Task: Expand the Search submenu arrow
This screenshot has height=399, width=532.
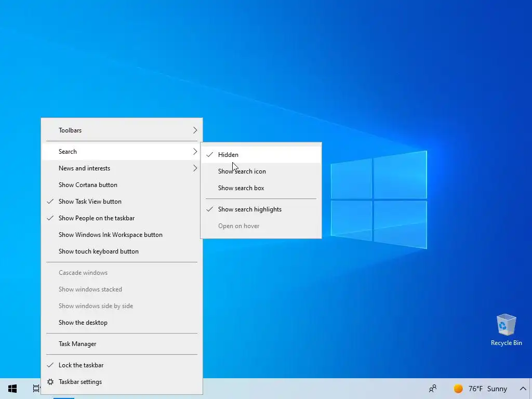Action: point(195,152)
